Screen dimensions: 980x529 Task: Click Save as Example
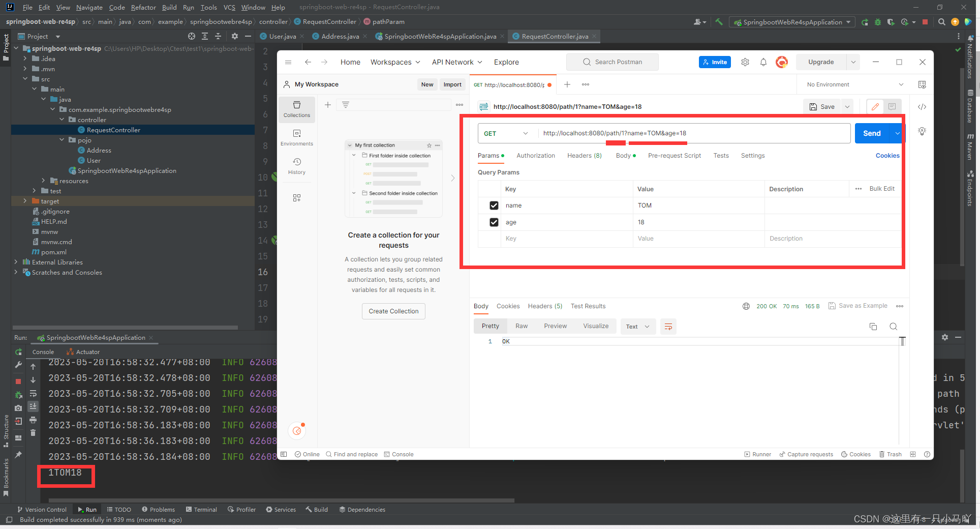[858, 306]
